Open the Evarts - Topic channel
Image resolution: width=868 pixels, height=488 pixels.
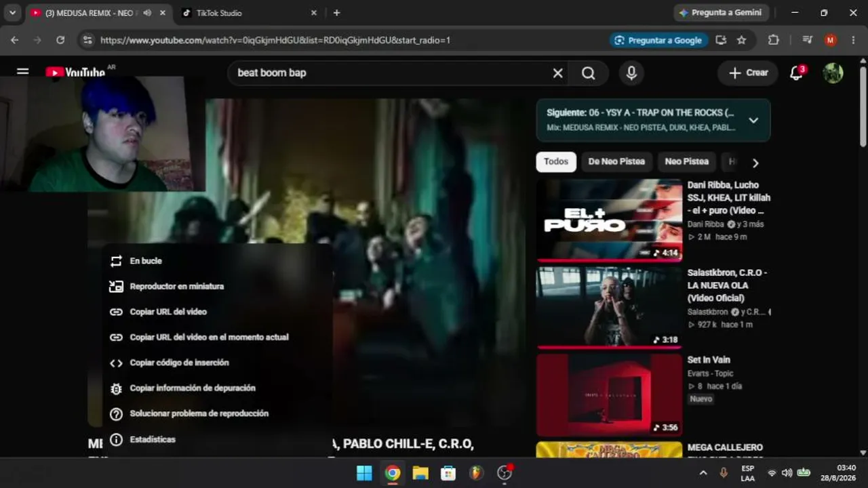(x=710, y=373)
